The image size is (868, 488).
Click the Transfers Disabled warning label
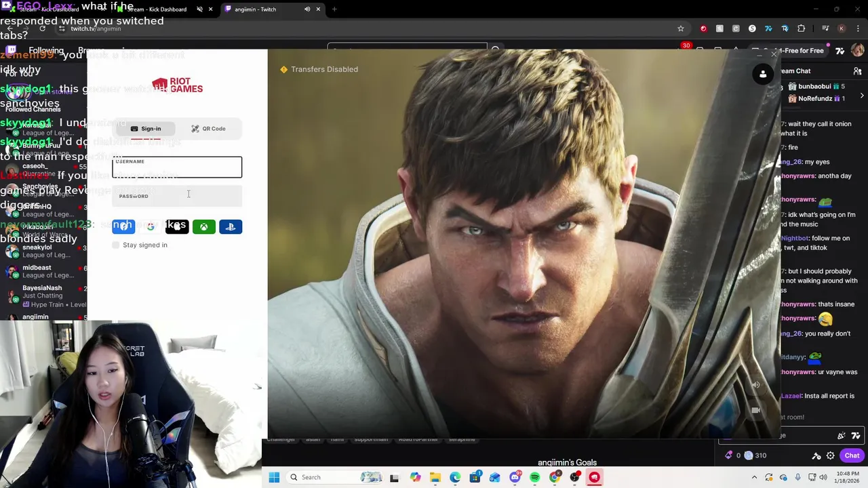point(319,69)
